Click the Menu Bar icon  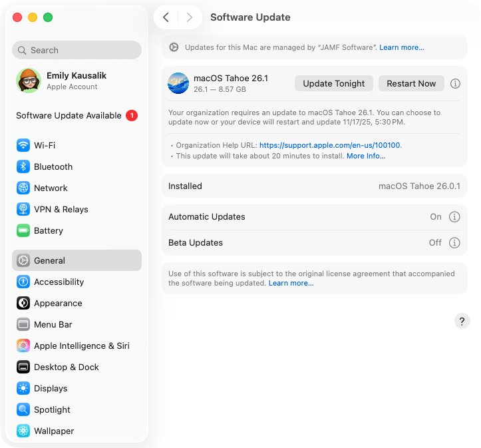click(23, 324)
